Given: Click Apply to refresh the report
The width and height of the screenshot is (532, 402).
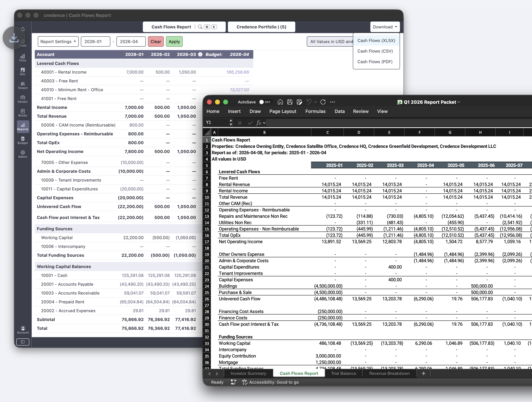Looking at the screenshot, I should [174, 41].
